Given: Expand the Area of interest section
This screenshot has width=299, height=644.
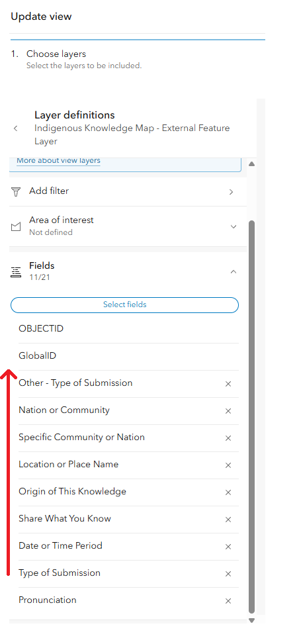Looking at the screenshot, I should (234, 226).
